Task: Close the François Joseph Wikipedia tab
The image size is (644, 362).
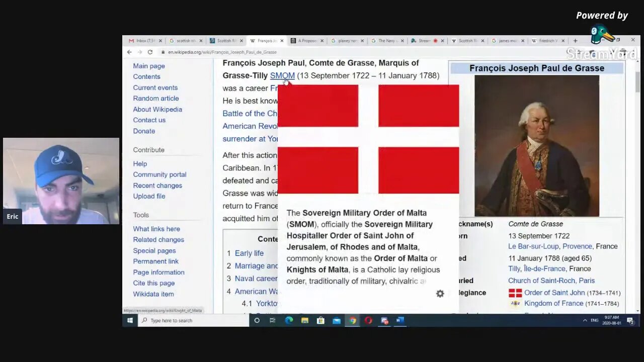Action: coord(282,41)
